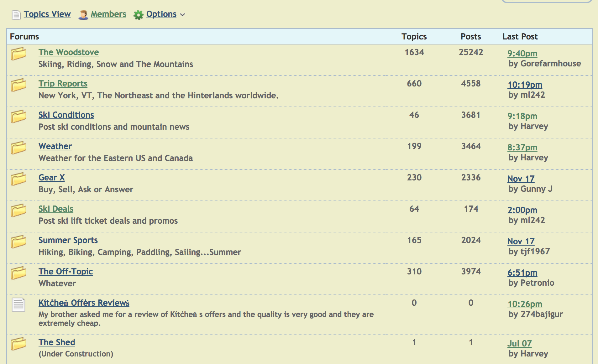Open the Ski Conditions forum
Image resolution: width=598 pixels, height=364 pixels.
click(x=66, y=115)
